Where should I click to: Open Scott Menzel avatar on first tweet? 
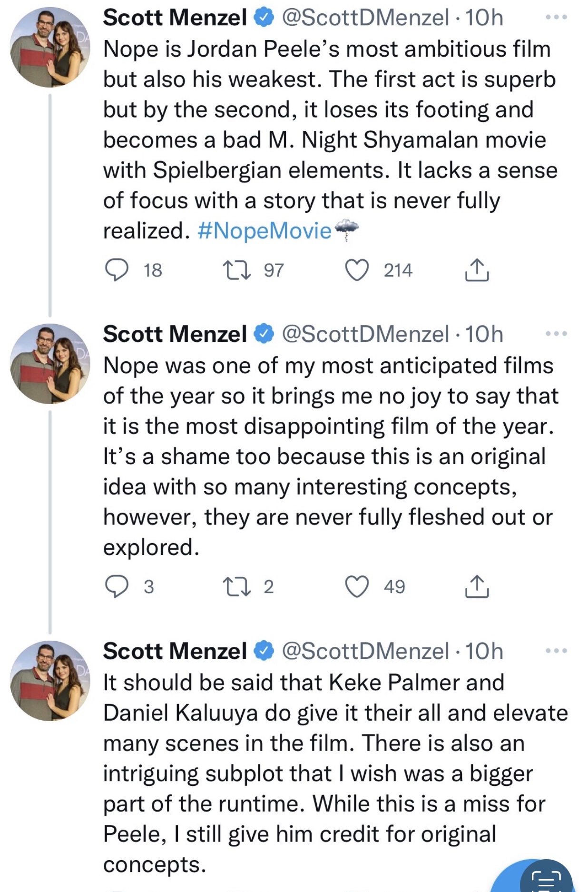coord(50,47)
